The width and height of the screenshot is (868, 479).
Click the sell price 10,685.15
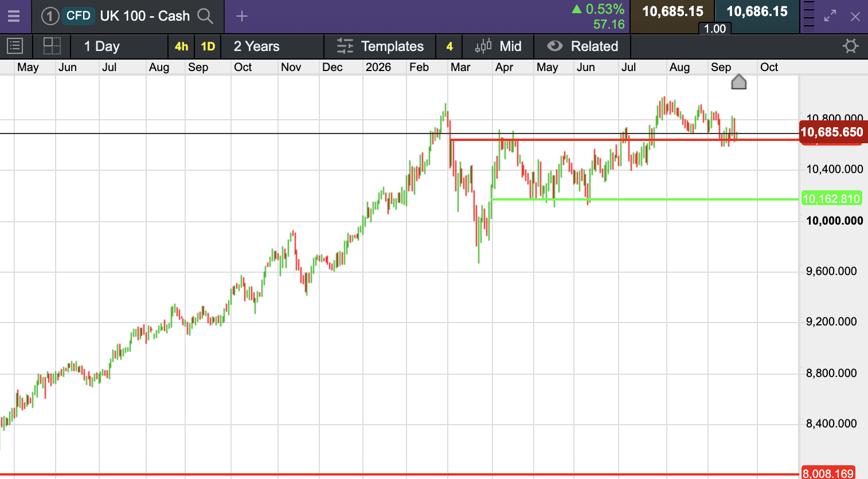click(x=672, y=11)
